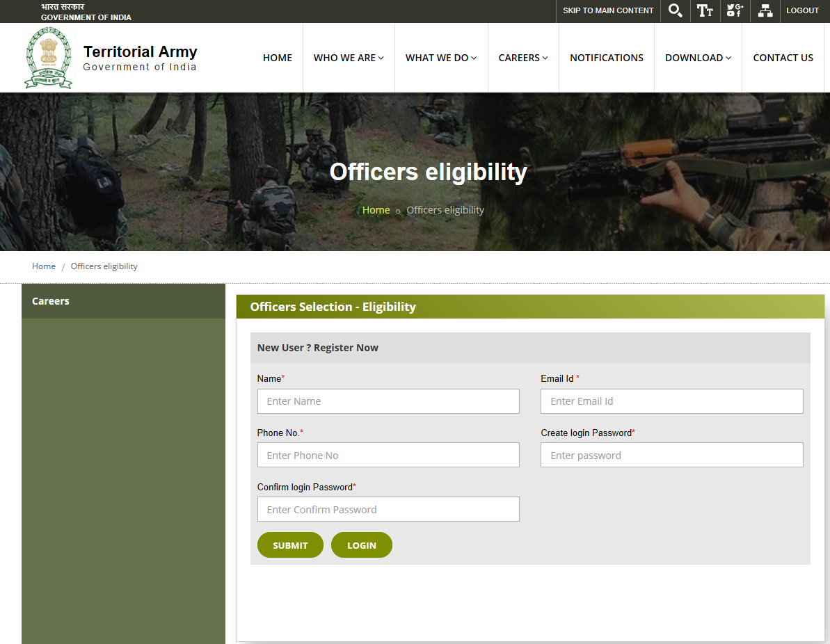Focus the Enter Confirm Password field
Screen dimensions: 830x644
[x=388, y=509]
